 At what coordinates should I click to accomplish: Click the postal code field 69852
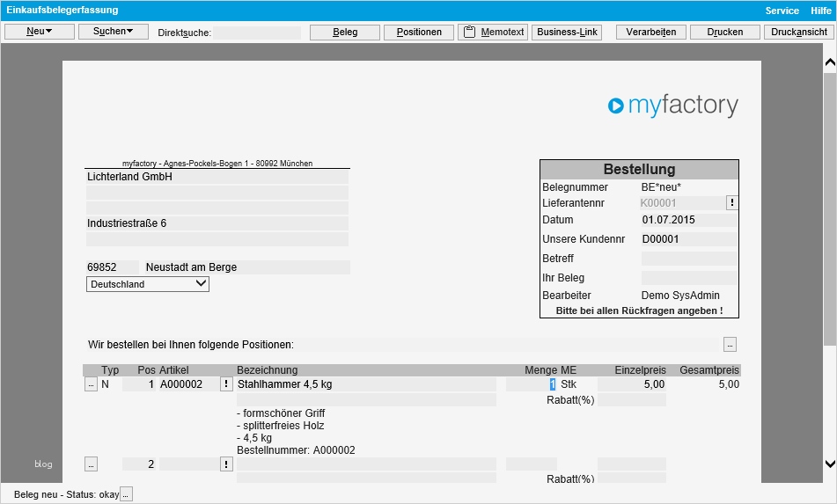click(112, 267)
